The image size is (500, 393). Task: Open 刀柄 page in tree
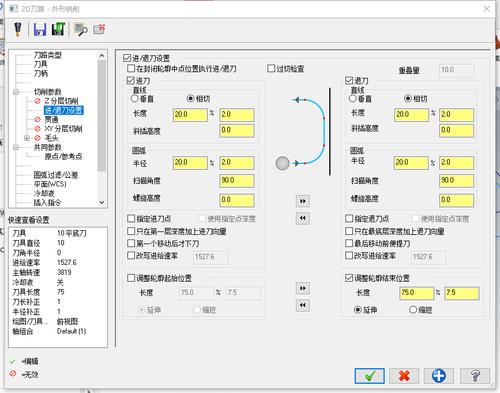click(41, 73)
